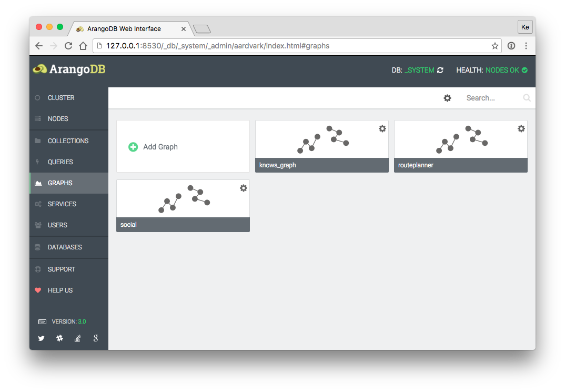Viewport: 565px width, 392px height.
Task: Reload the page with browser refresh button
Action: [x=68, y=46]
